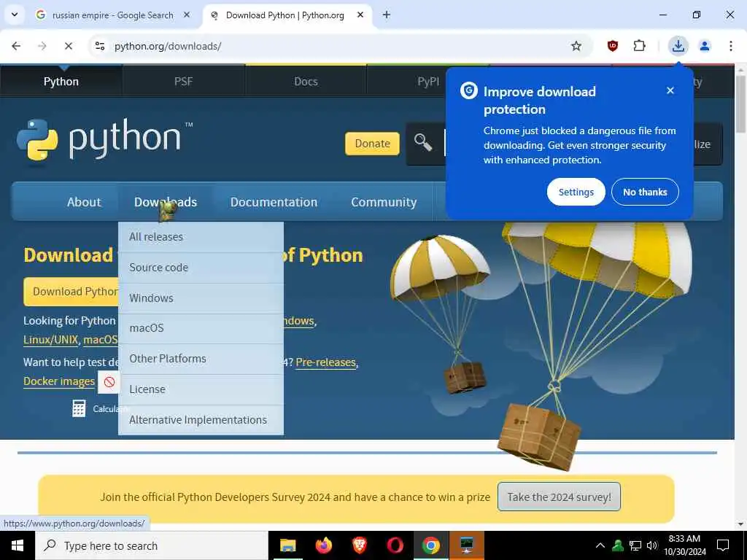The width and height of the screenshot is (747, 560).
Task: Click the taskbar search box
Action: click(152, 545)
